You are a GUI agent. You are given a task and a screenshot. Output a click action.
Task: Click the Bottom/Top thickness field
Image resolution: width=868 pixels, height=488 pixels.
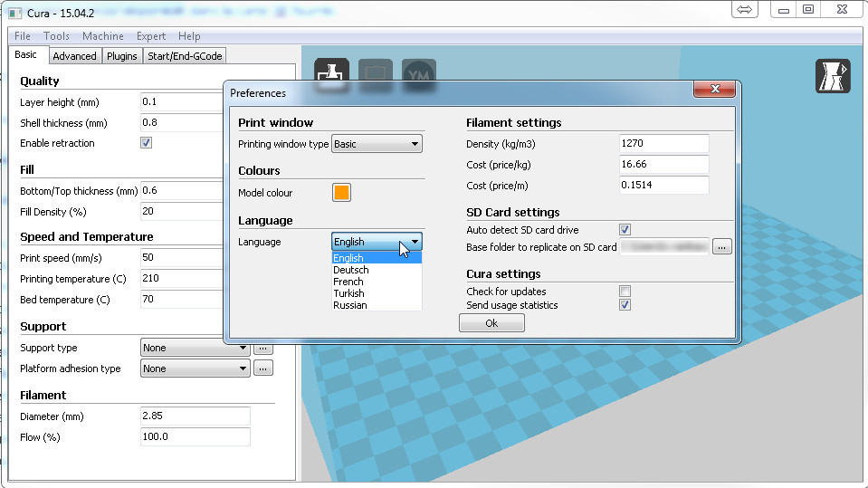pos(182,190)
